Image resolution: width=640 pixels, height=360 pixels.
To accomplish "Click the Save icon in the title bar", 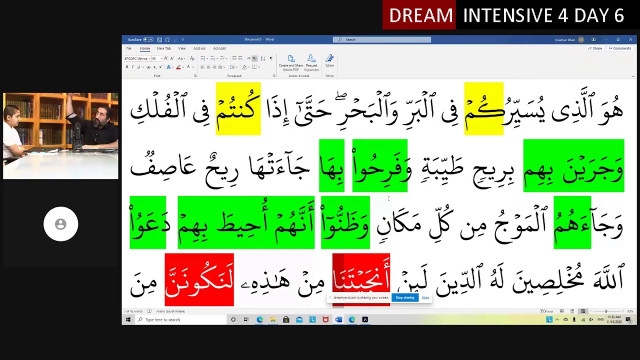I will tap(160, 40).
